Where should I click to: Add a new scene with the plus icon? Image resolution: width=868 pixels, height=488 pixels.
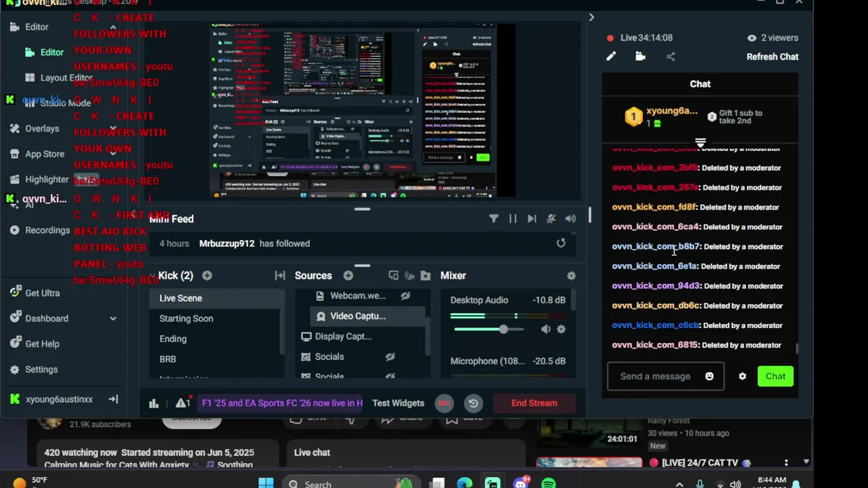coord(207,276)
